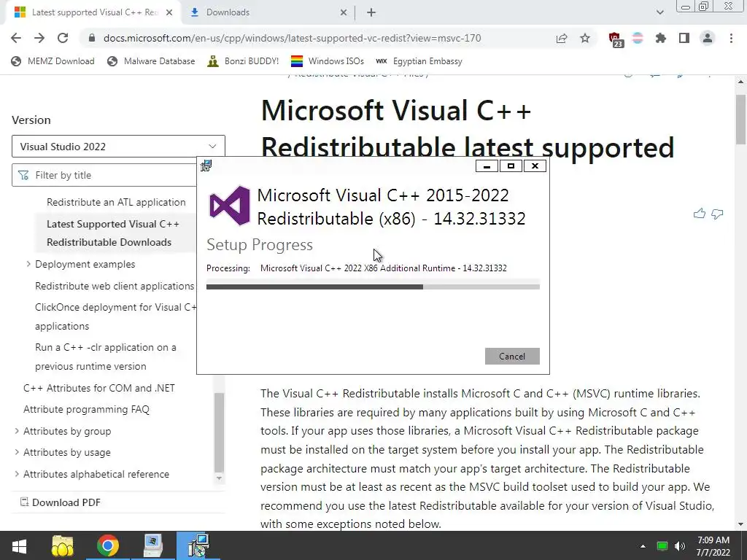
Task: Expand the Deployment examples node
Action: [x=28, y=264]
